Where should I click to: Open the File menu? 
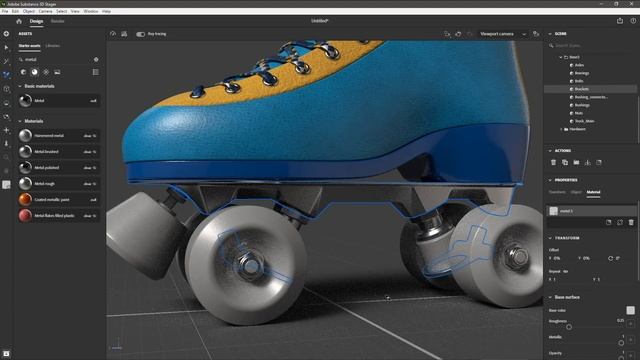coord(5,11)
